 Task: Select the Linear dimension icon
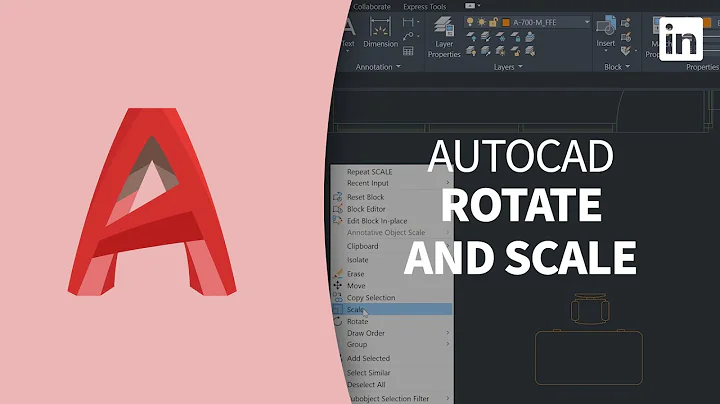408,22
